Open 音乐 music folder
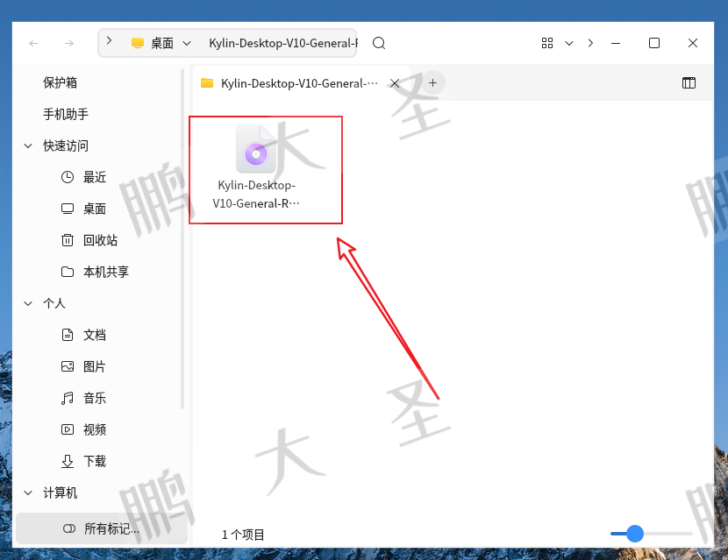Image resolution: width=728 pixels, height=560 pixels. point(95,398)
